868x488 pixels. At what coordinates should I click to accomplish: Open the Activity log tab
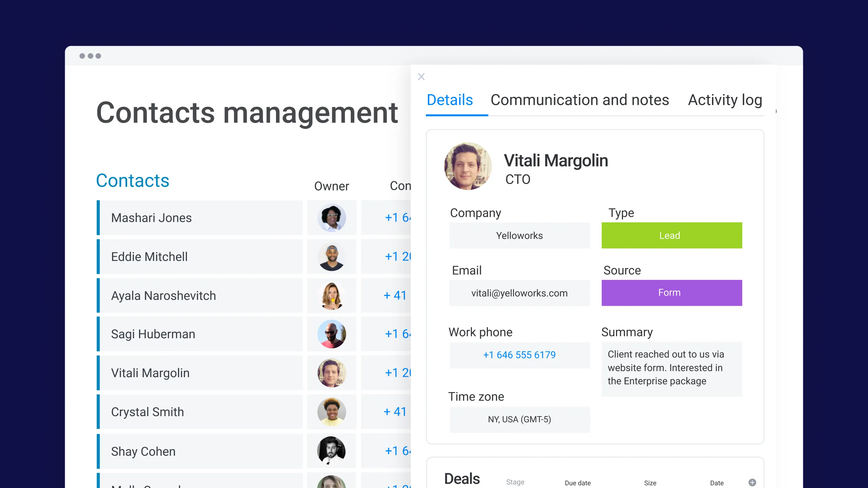pos(725,100)
